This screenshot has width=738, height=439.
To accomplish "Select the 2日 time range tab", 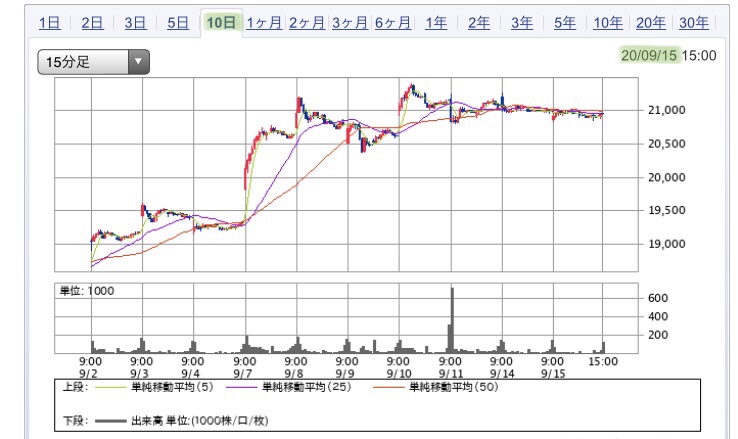I will [x=92, y=23].
